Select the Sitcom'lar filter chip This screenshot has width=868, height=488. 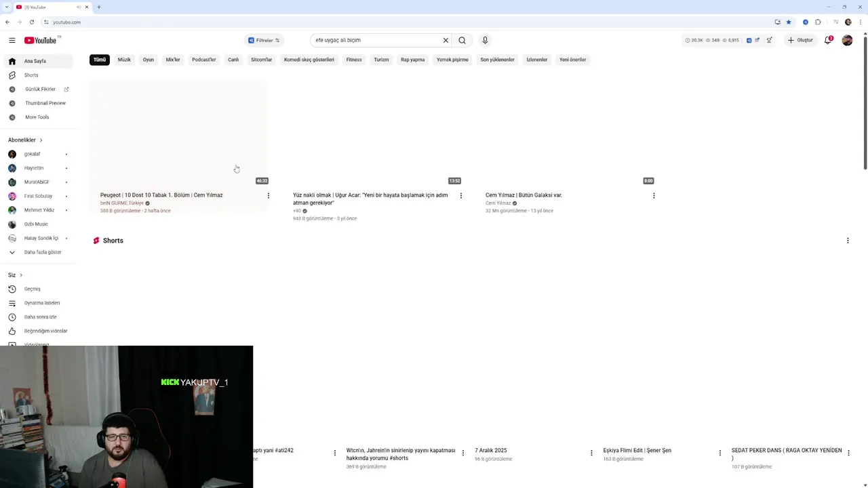[262, 60]
